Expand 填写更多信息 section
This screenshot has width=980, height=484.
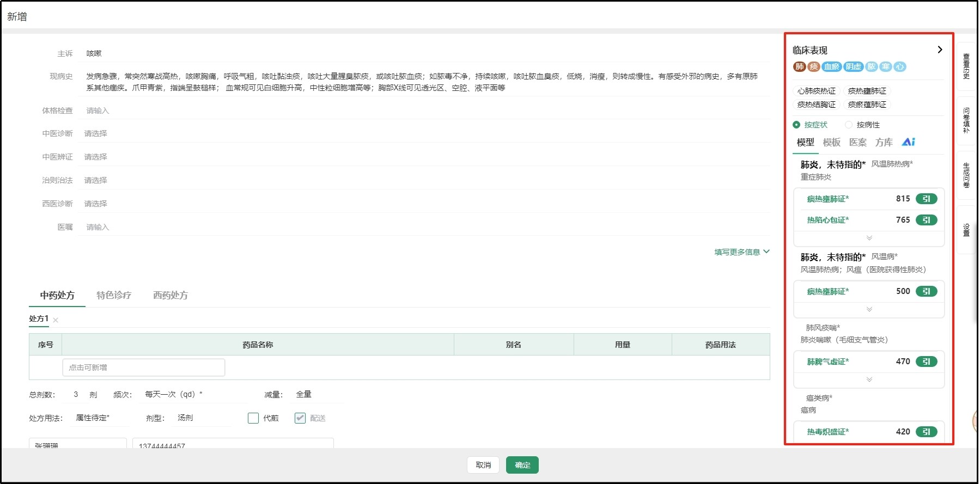tap(741, 252)
